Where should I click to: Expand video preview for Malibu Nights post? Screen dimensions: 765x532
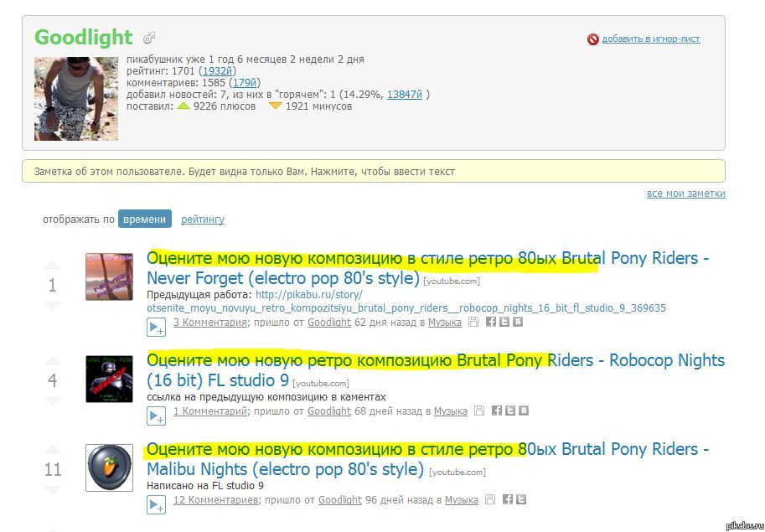[x=156, y=505]
